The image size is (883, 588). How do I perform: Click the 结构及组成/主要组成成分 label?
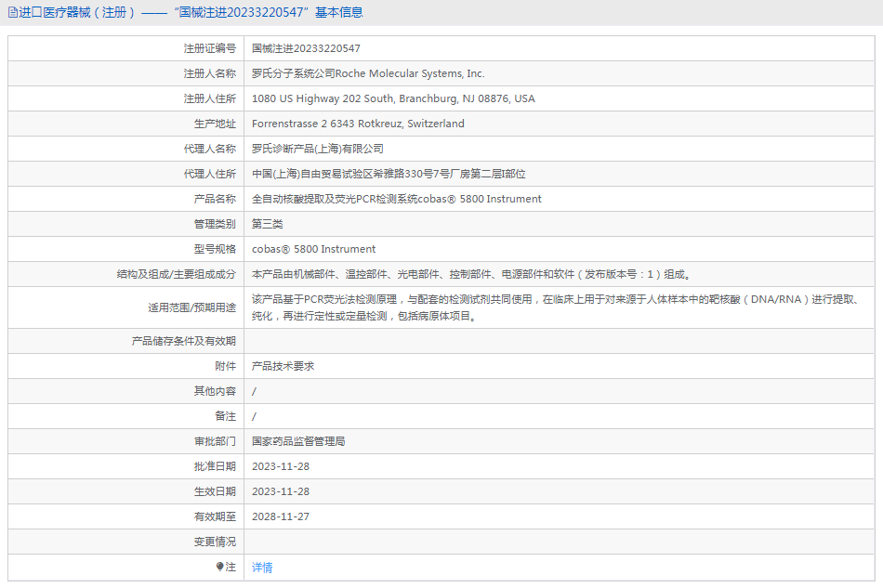pos(177,274)
